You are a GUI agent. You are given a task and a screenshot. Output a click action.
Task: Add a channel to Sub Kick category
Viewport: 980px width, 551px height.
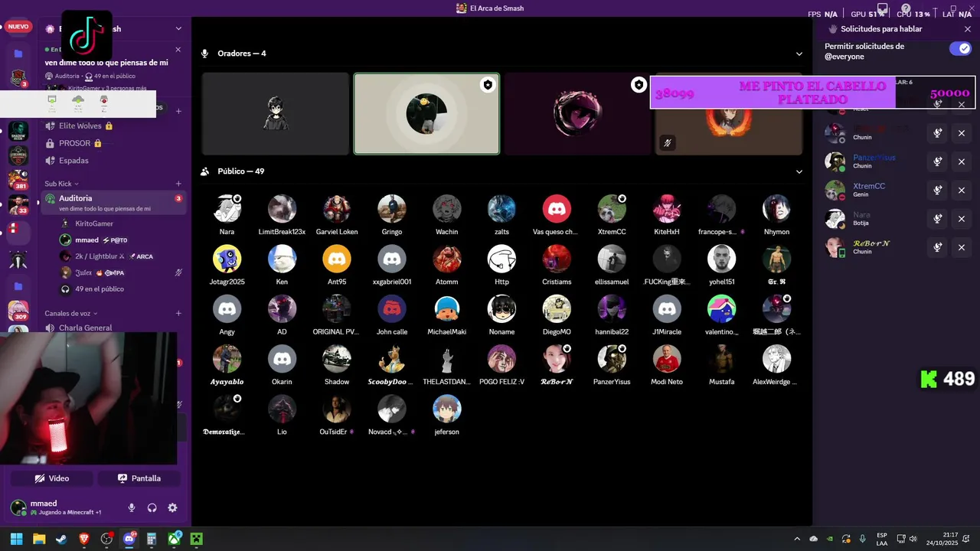(x=178, y=184)
